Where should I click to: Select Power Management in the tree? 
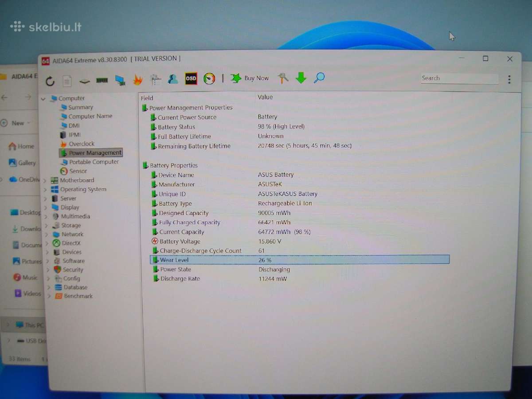[95, 153]
